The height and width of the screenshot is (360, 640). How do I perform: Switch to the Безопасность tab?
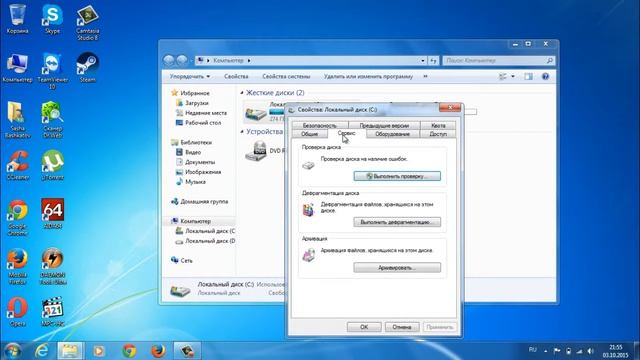click(x=320, y=125)
